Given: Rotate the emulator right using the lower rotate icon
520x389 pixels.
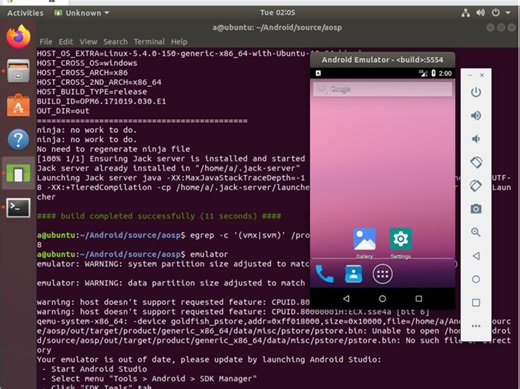Looking at the screenshot, I should click(476, 186).
